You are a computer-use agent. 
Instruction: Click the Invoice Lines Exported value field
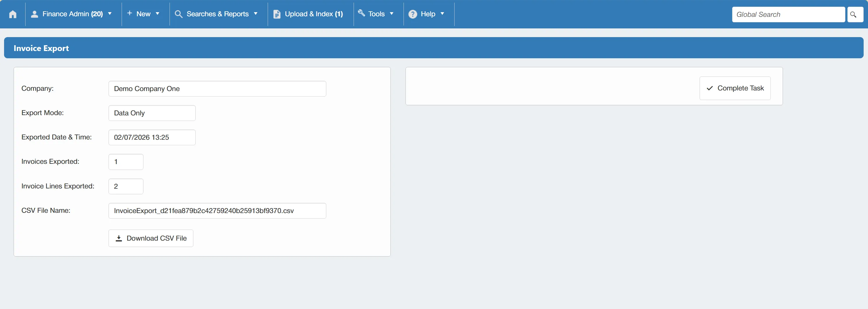126,186
